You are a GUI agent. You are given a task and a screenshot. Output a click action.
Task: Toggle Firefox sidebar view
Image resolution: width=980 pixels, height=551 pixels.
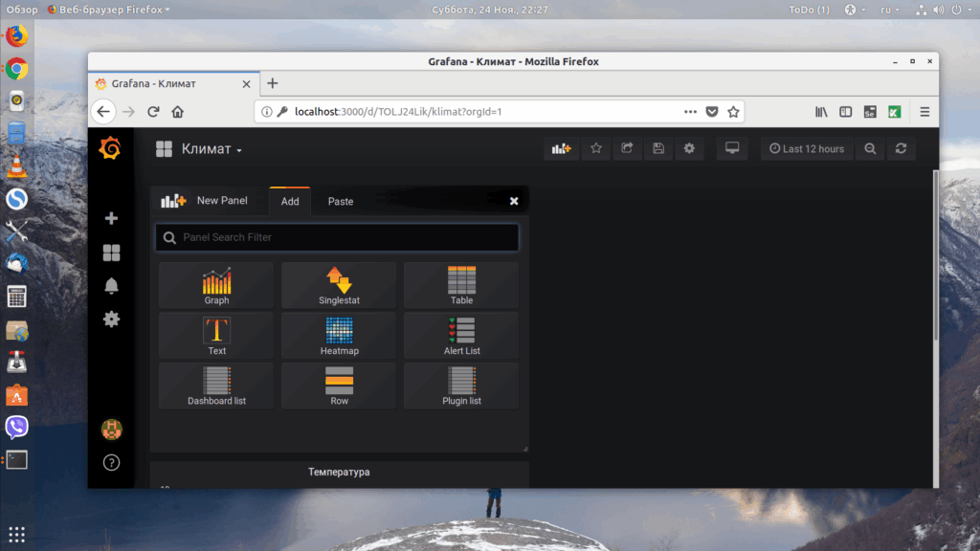(846, 112)
